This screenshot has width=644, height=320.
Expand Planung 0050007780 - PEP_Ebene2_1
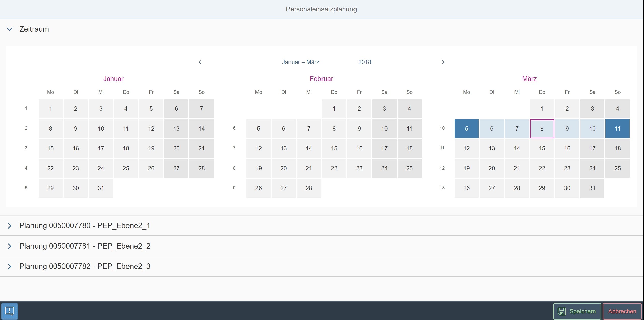[x=10, y=226]
